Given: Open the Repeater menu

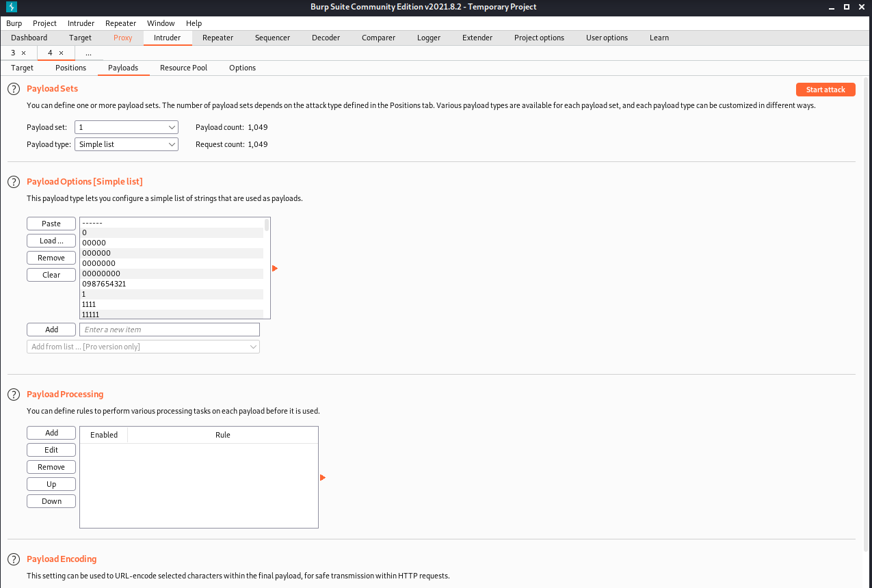Looking at the screenshot, I should pos(121,23).
